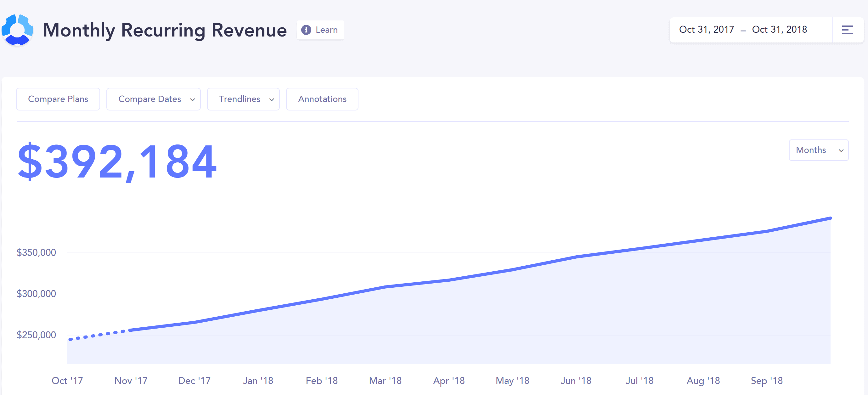This screenshot has width=868, height=395.
Task: Click the Months chevron arrow
Action: point(841,150)
